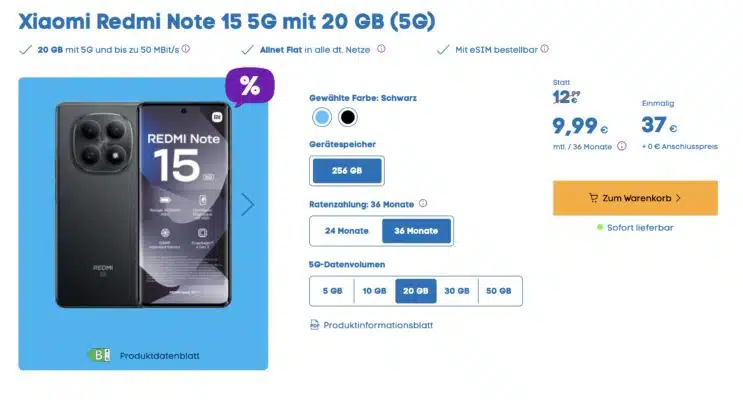The image size is (743, 400).
Task: Click info icon next to eSIM bestellbar
Action: pos(545,49)
